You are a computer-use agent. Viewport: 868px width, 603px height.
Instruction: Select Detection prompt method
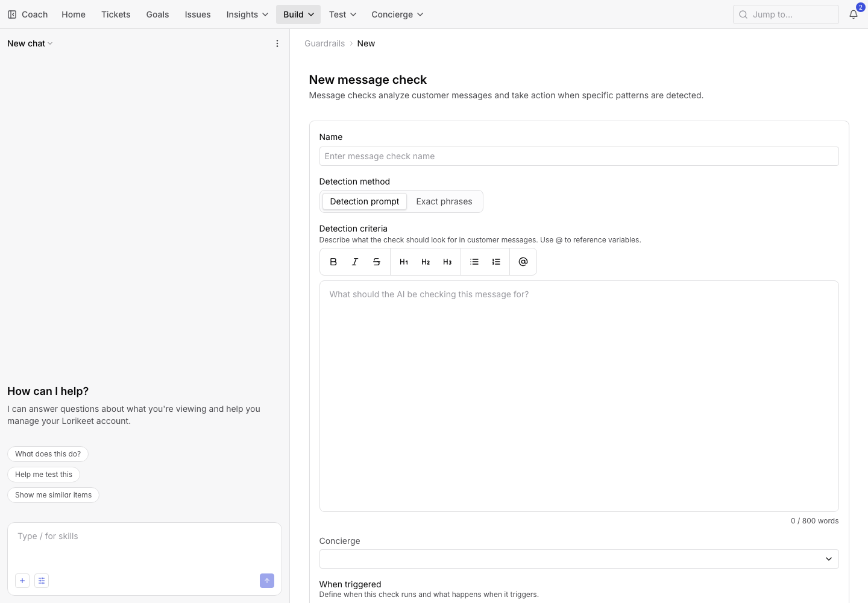click(x=365, y=201)
